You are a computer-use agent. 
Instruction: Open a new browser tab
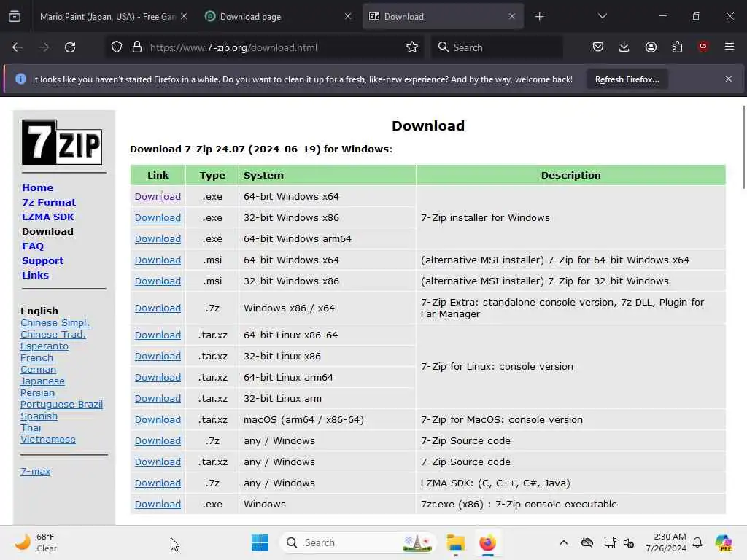[539, 17]
